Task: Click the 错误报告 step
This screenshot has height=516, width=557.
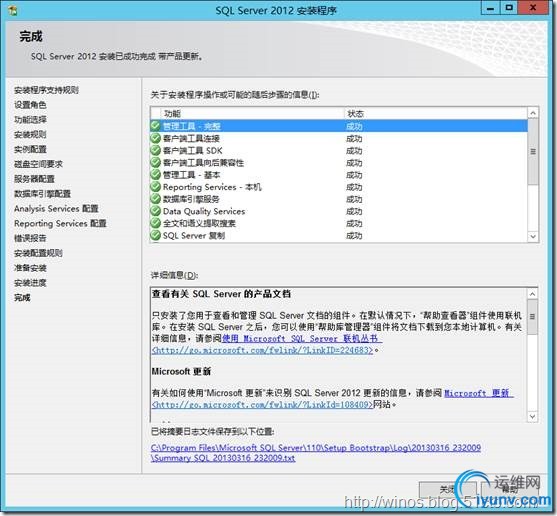Action: pyautogui.click(x=30, y=238)
